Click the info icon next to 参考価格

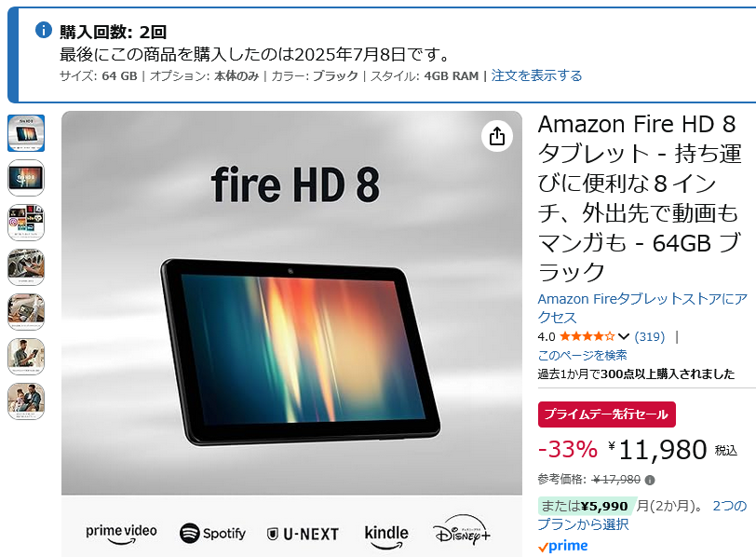[650, 480]
